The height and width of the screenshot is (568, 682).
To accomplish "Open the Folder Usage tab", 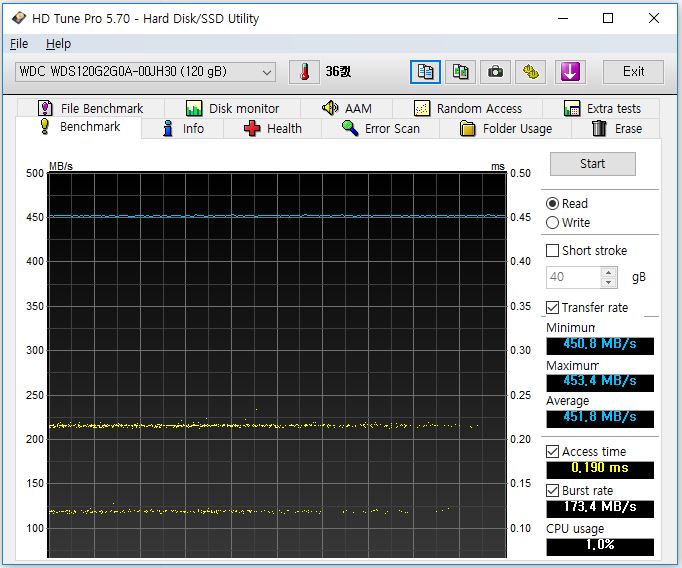I will click(505, 129).
